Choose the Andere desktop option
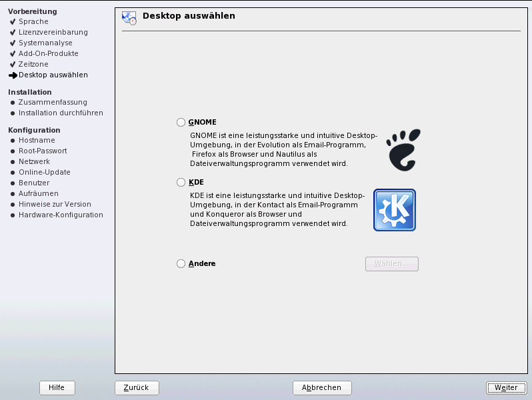 coord(181,263)
